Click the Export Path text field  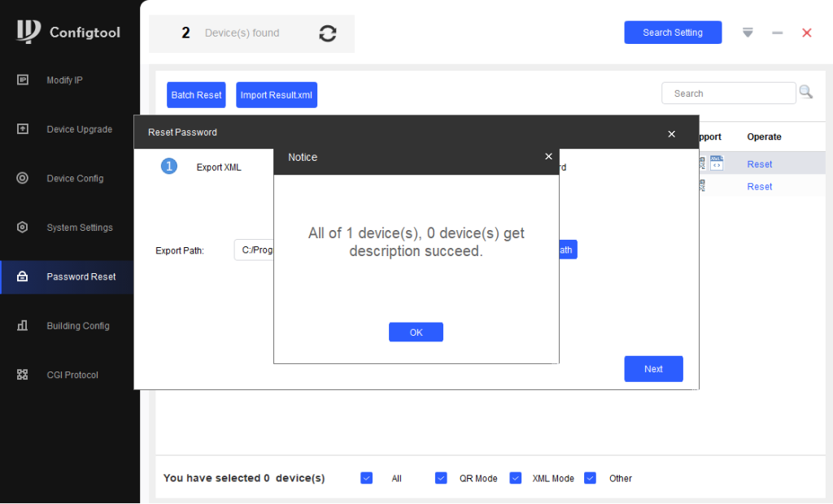tap(254, 250)
